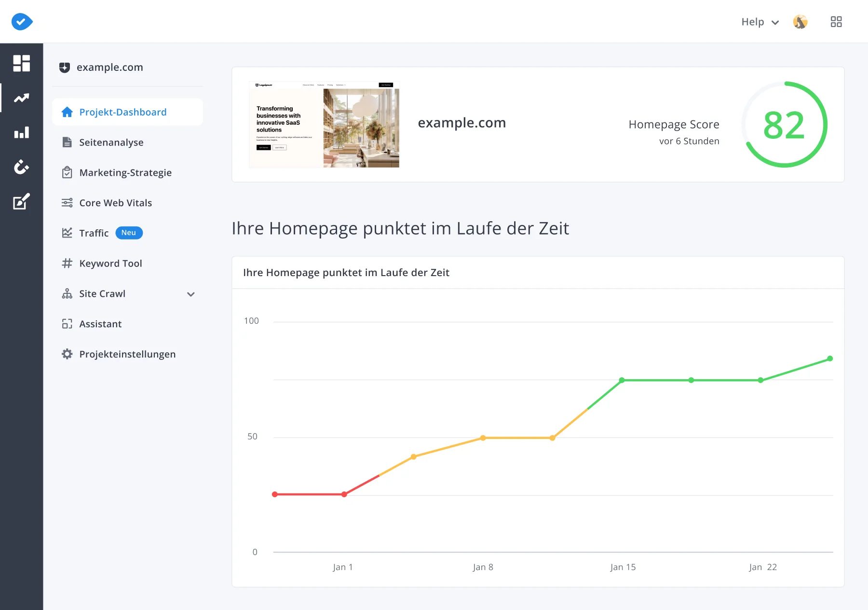Select the last green data point near Jan 22
The width and height of the screenshot is (868, 610).
(829, 358)
